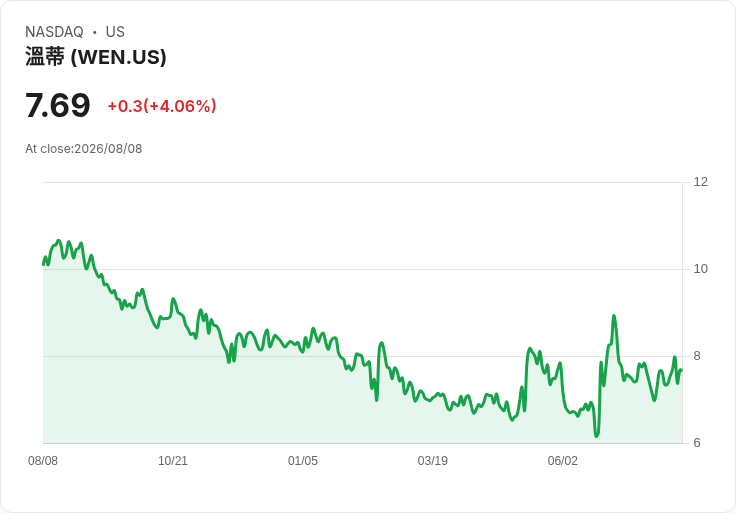
Task: Select the 06/02 x-axis date label
Action: tap(562, 461)
